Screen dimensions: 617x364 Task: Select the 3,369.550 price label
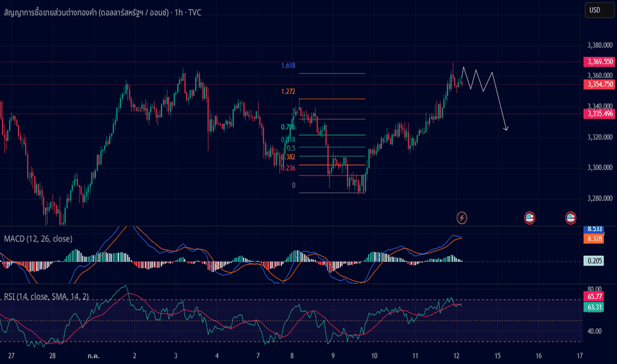[x=599, y=62]
